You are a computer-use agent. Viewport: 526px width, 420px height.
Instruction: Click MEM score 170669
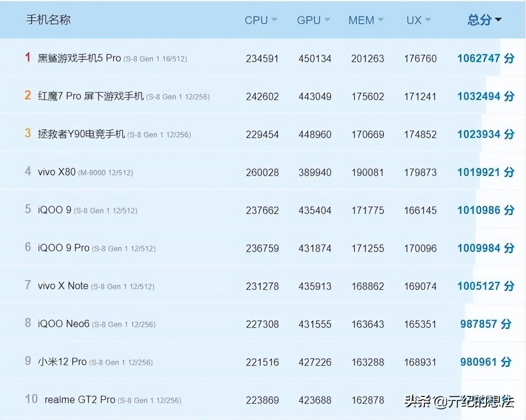(367, 134)
